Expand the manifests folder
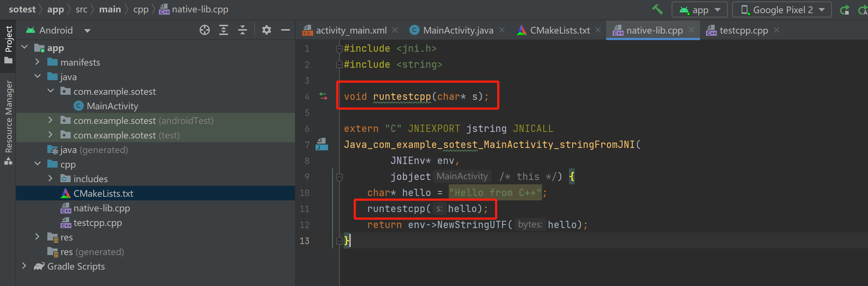This screenshot has height=286, width=868. click(x=37, y=62)
